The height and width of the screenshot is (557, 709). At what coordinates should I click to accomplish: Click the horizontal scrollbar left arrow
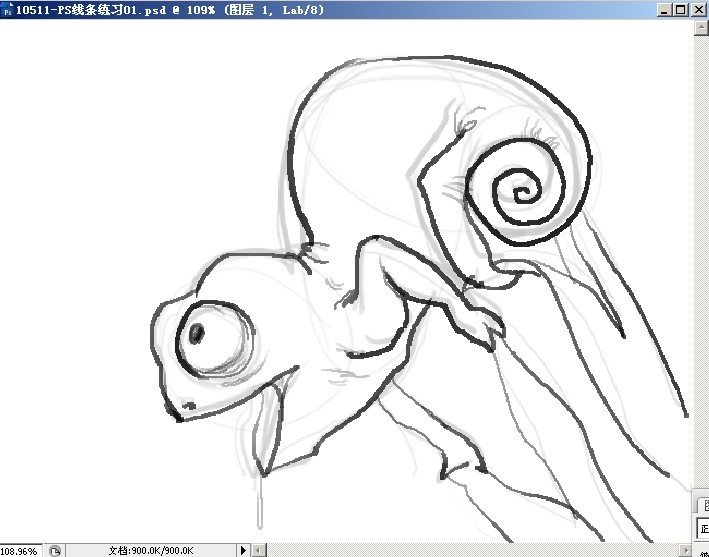259,550
